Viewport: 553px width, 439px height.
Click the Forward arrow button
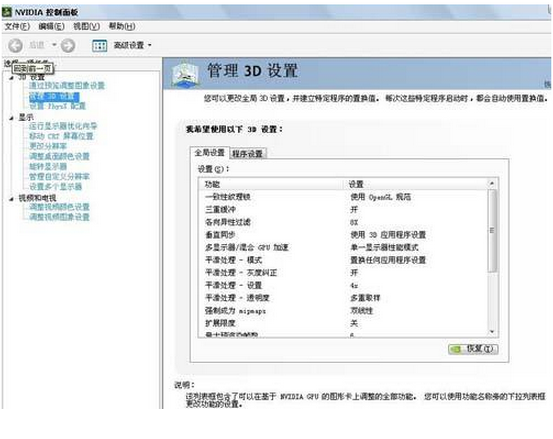(x=68, y=45)
